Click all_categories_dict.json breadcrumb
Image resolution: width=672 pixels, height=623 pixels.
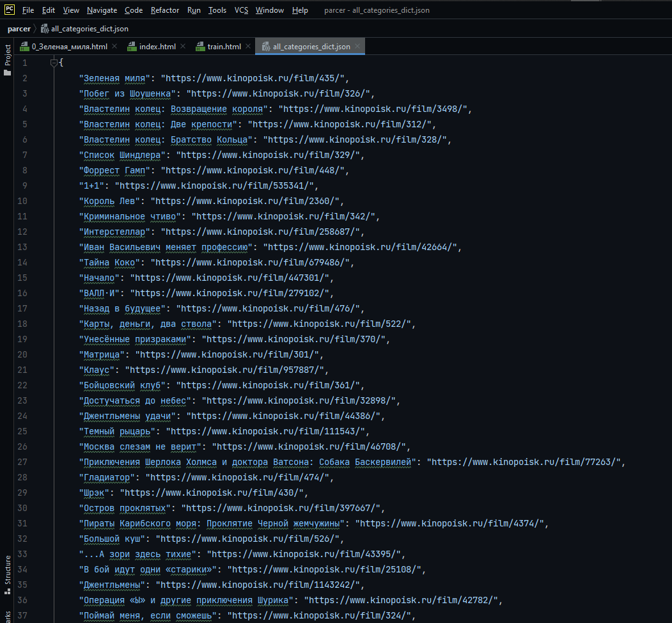point(90,29)
